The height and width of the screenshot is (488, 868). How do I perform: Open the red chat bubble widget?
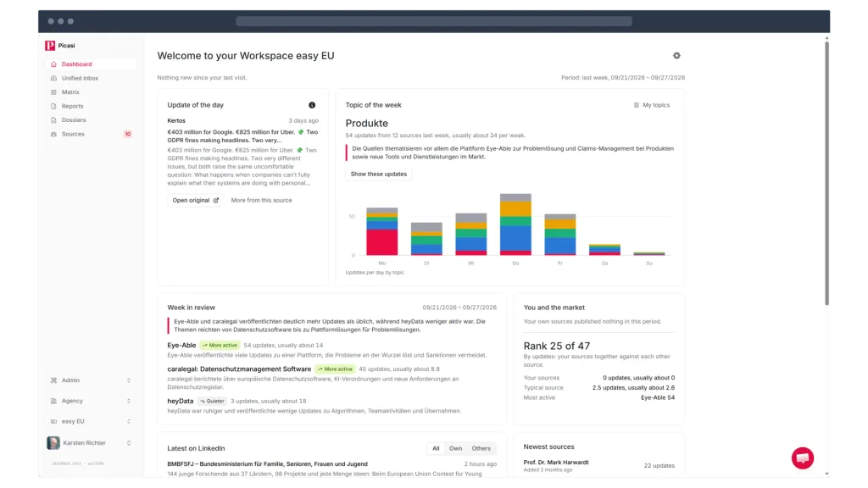pyautogui.click(x=802, y=457)
